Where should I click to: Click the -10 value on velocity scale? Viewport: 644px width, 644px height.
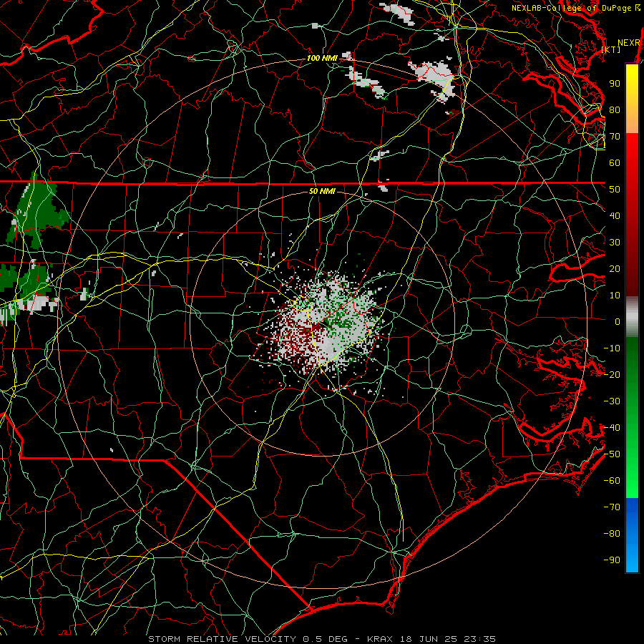click(612, 348)
